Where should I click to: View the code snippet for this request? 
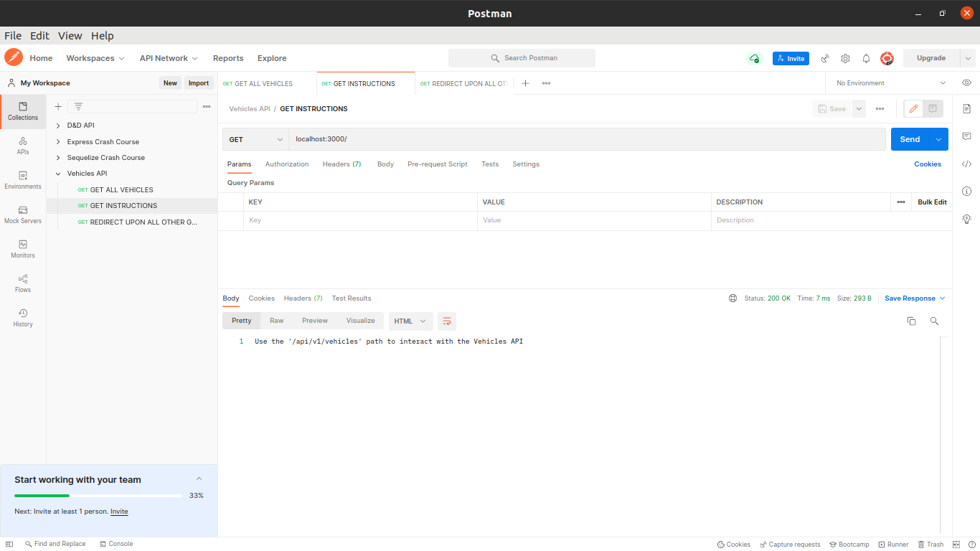coord(966,164)
